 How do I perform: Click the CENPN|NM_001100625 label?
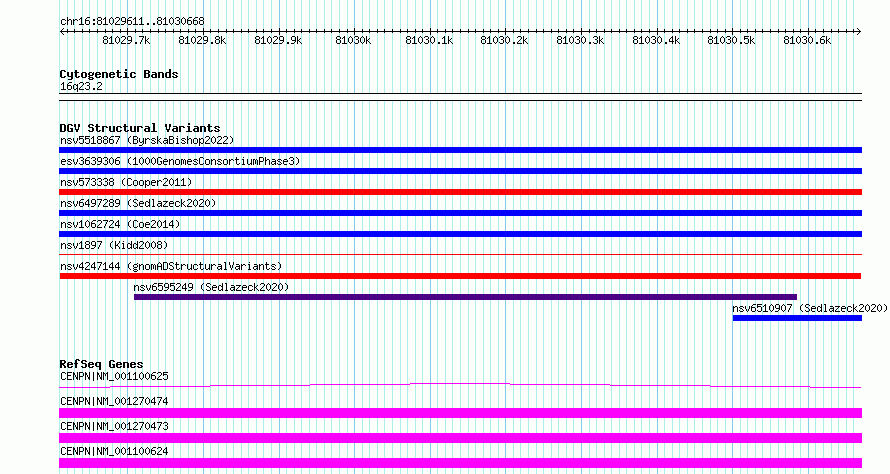114,376
